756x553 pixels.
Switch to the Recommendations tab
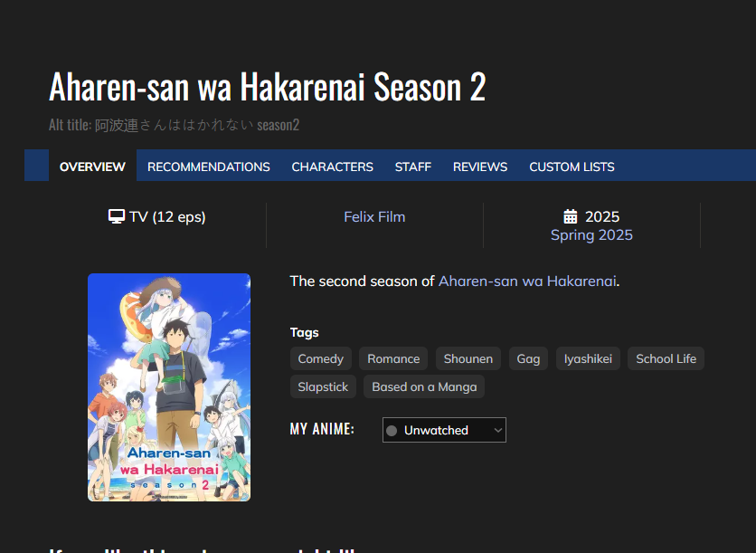[208, 167]
